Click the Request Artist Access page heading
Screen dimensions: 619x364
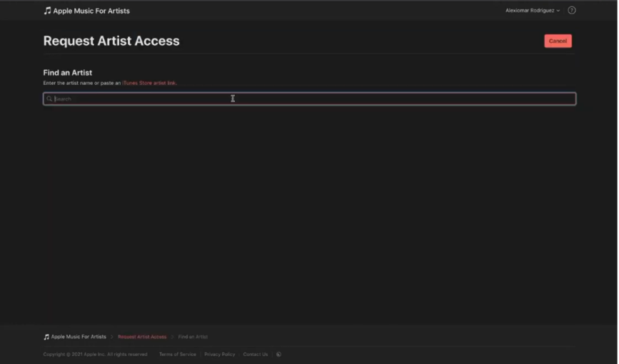click(111, 41)
